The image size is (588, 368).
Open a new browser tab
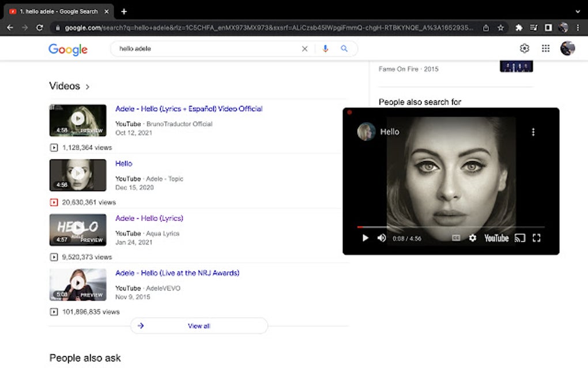click(x=124, y=10)
